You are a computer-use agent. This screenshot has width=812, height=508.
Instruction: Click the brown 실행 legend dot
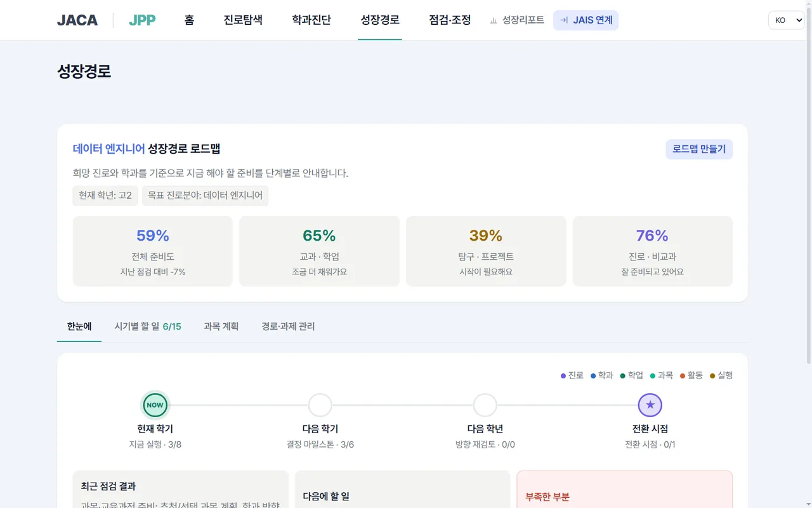[x=712, y=376]
